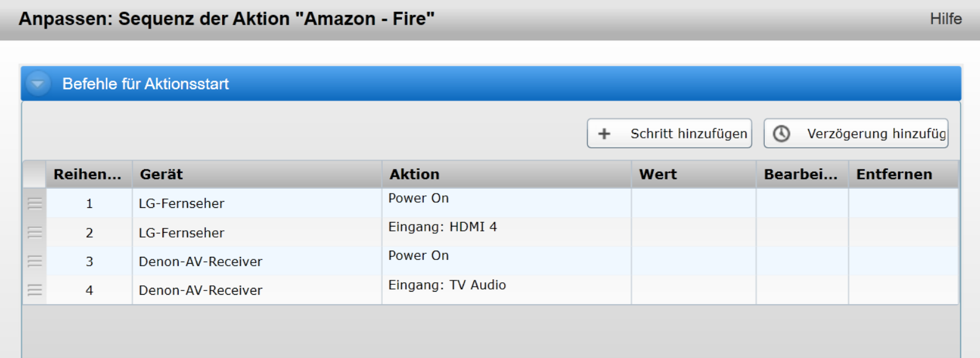Click the Befehle für Aktionsstart header
Viewport: 980px width, 358px height.
point(146,84)
